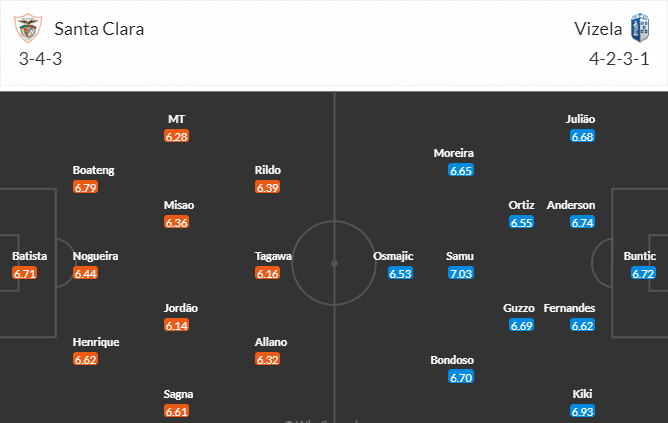This screenshot has height=423, width=668.
Task: Click Samu's 7.03 rating badge
Action: (x=460, y=273)
